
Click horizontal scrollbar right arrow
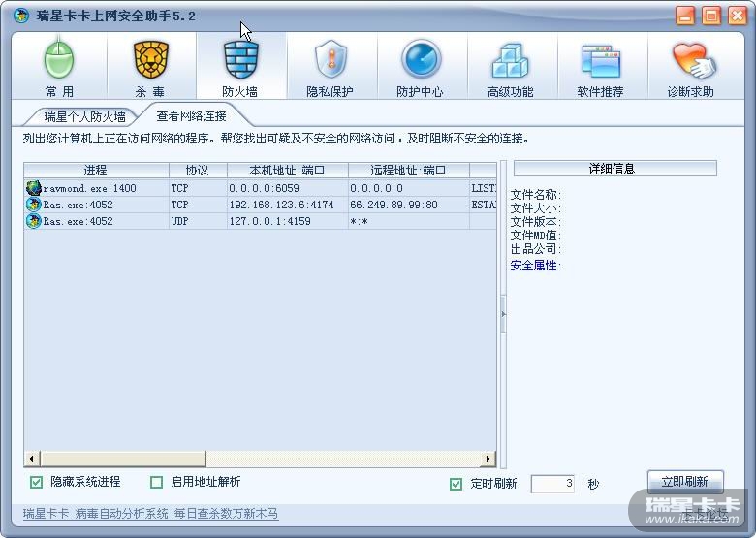coord(488,459)
